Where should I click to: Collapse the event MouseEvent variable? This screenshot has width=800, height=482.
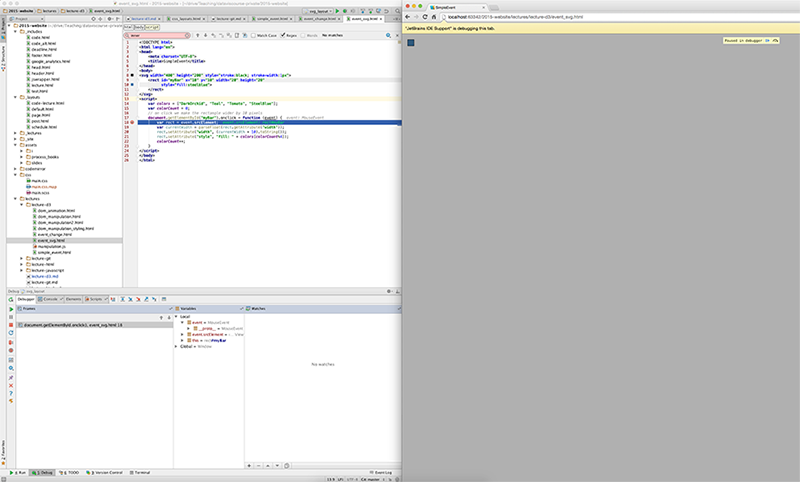coord(182,322)
